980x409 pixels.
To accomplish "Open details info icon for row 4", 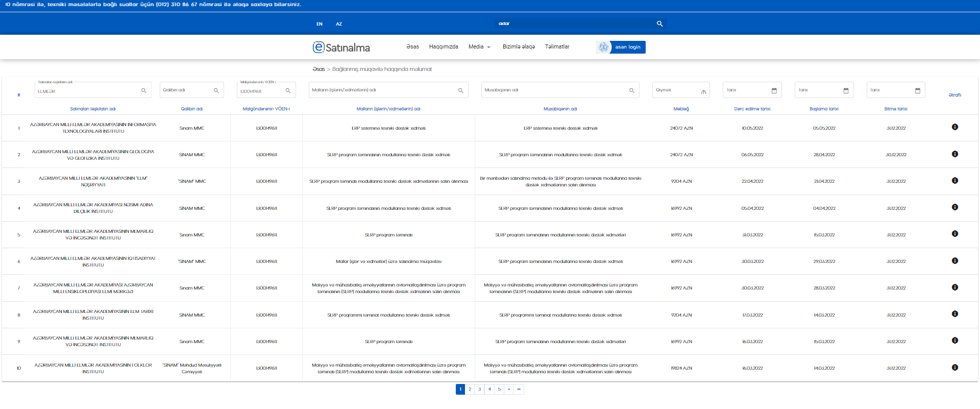I will tap(955, 207).
